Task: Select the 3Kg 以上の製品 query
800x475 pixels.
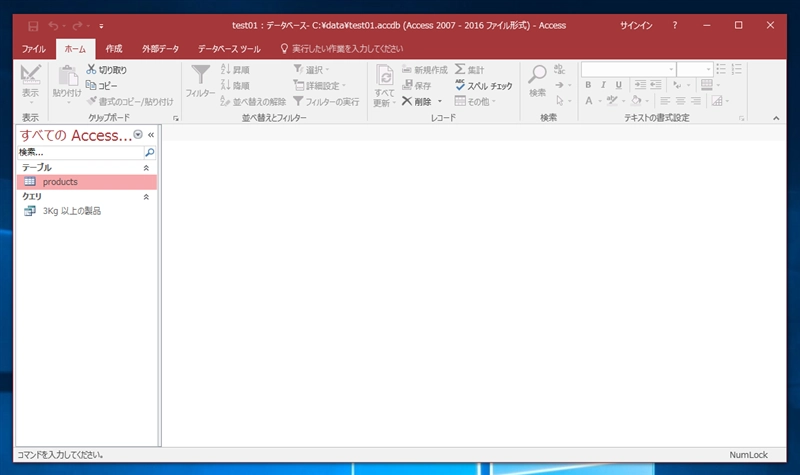Action: [87, 211]
